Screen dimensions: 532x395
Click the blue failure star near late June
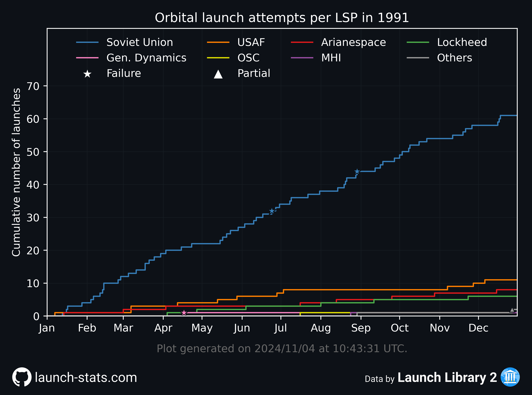pos(272,211)
